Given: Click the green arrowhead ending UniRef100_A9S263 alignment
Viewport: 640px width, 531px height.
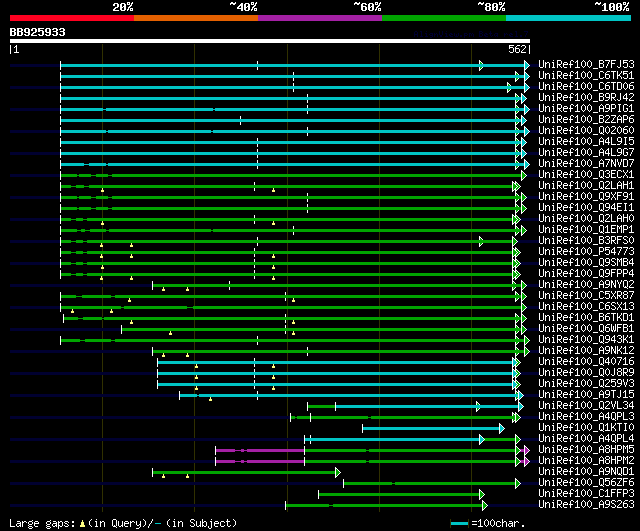Looking at the screenshot, I should click(484, 506).
